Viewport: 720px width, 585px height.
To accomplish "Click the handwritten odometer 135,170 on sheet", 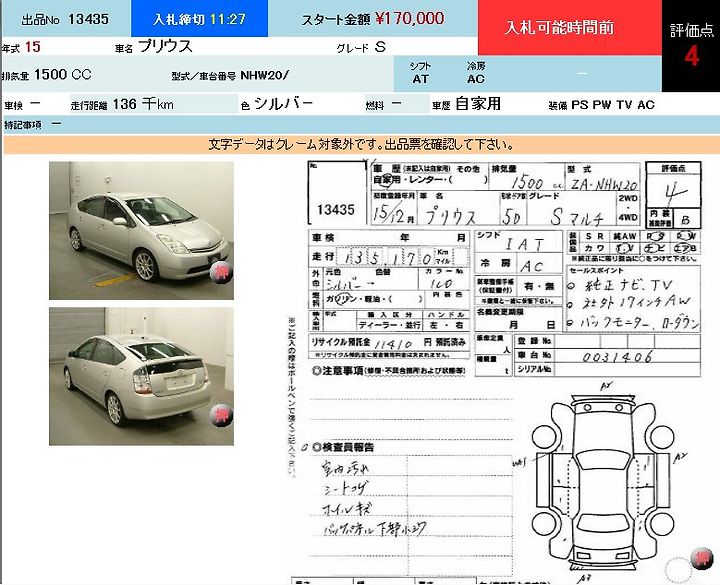I will 388,259.
